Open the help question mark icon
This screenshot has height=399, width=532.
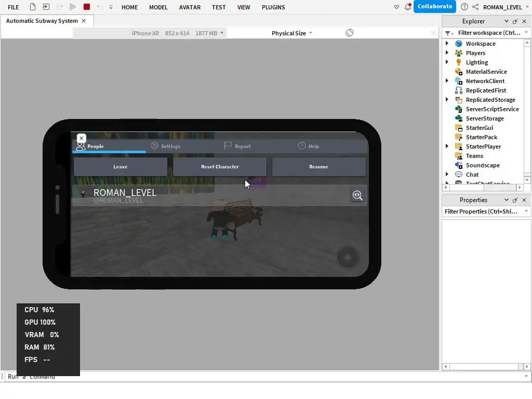click(x=464, y=7)
